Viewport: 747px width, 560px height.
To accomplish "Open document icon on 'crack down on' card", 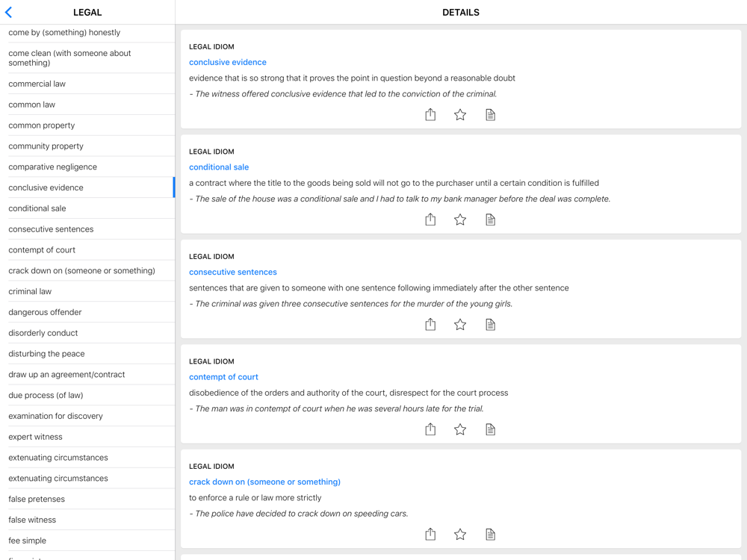I will click(490, 534).
